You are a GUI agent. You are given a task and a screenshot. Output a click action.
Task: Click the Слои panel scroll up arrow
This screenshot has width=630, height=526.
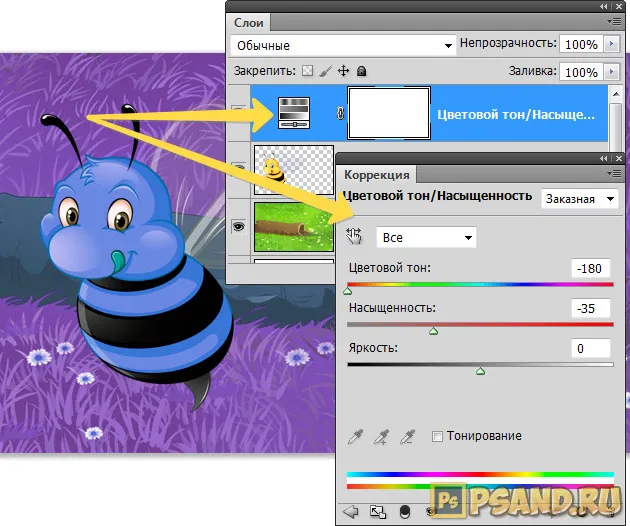pyautogui.click(x=616, y=94)
